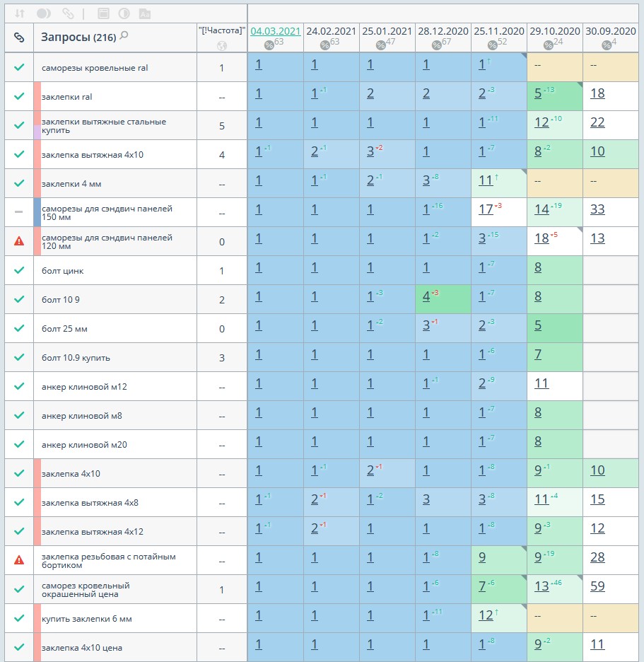Toggle dash status for саморезы 150 мм

[x=19, y=212]
